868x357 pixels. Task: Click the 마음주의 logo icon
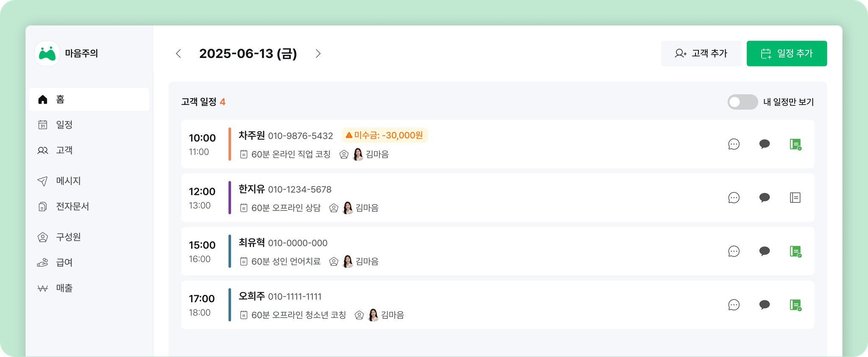47,54
